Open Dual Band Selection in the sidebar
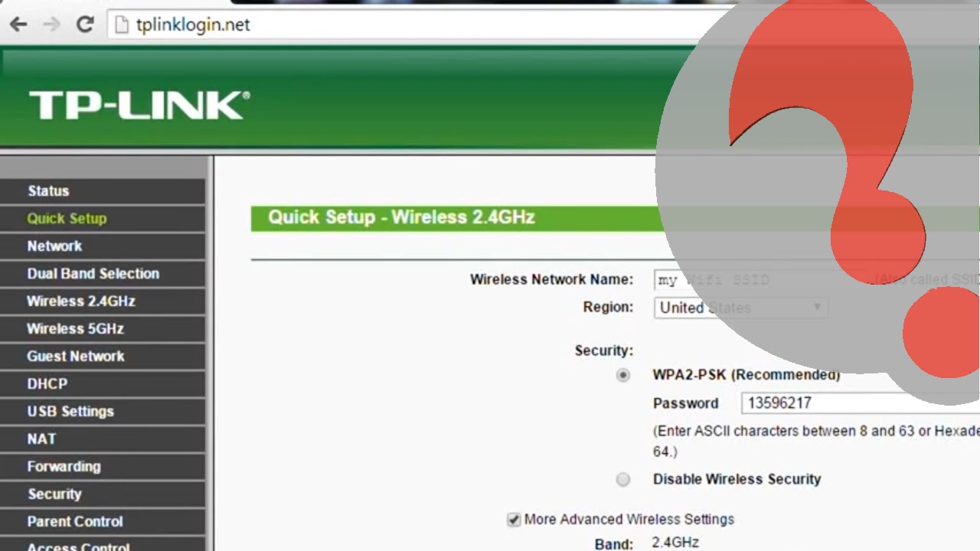980x551 pixels. 103,274
